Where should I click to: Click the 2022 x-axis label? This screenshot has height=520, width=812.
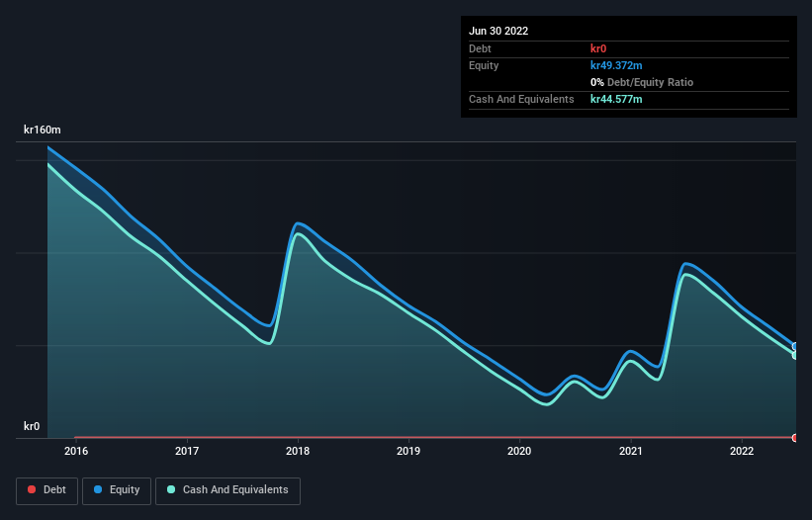point(742,451)
